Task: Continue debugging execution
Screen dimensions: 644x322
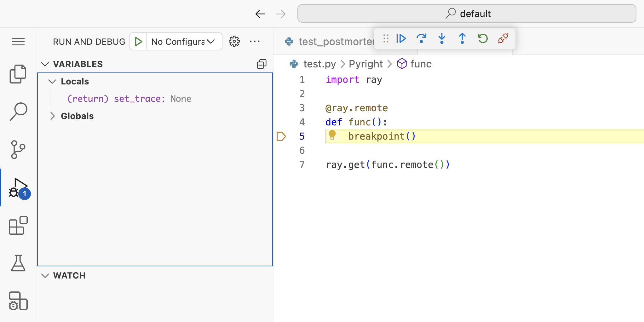Action: tap(401, 38)
